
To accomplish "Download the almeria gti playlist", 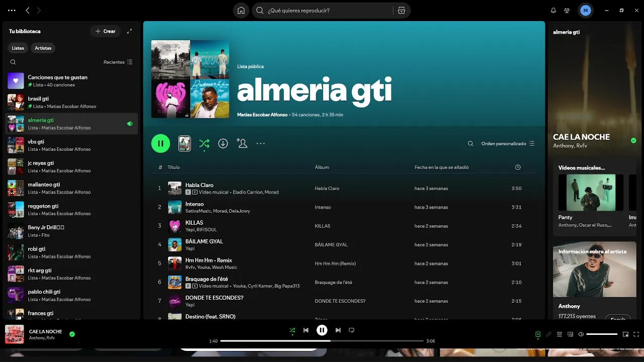I will click(223, 143).
